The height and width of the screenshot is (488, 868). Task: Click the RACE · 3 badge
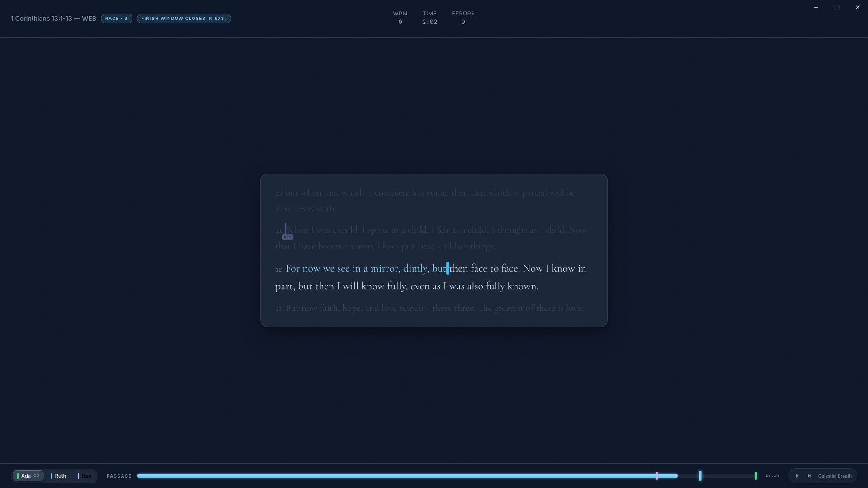click(117, 19)
